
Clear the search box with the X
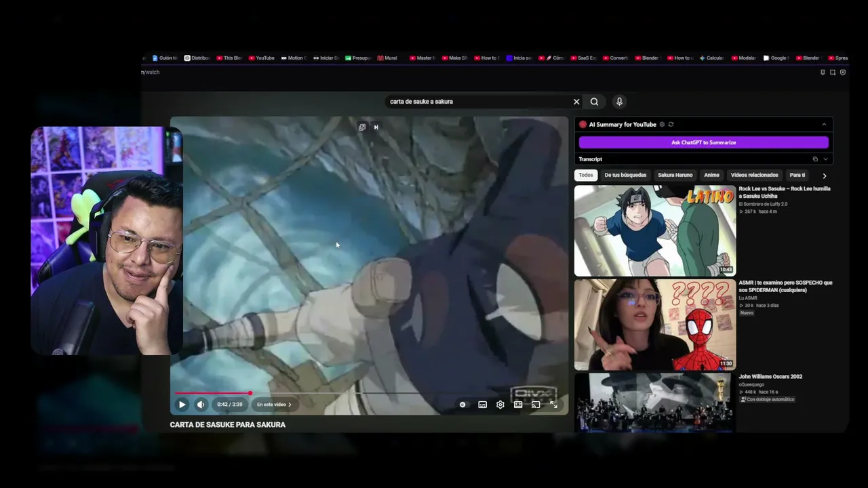pyautogui.click(x=576, y=102)
